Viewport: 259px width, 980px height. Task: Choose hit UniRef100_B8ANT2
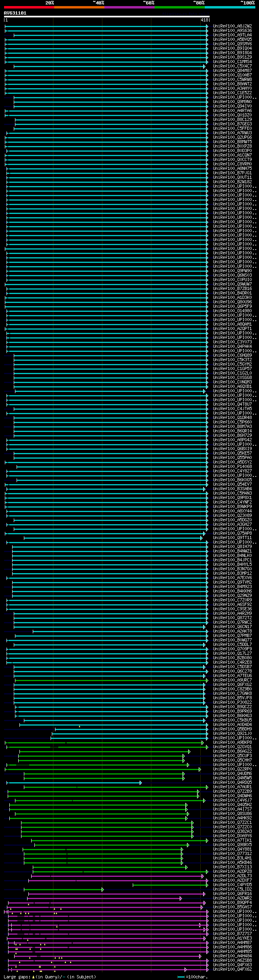click(232, 84)
